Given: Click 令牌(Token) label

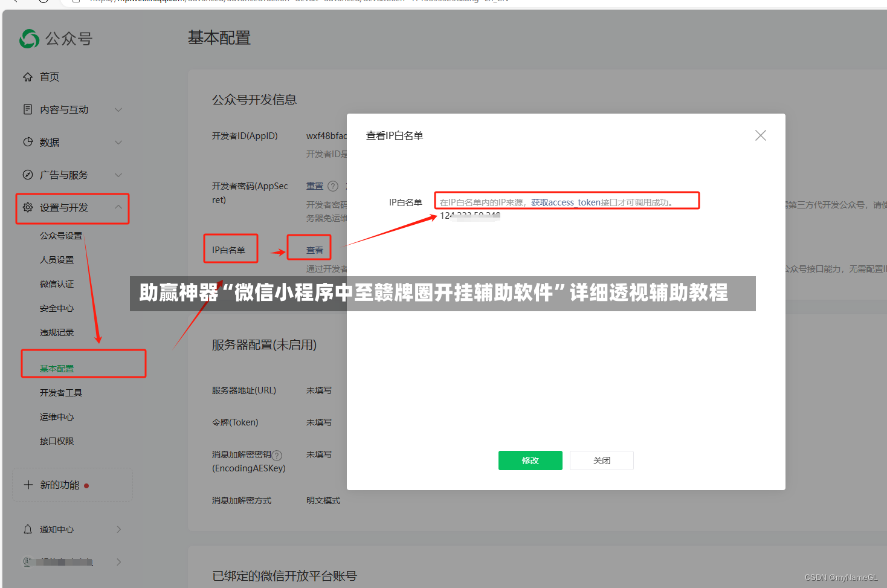Looking at the screenshot, I should (235, 422).
